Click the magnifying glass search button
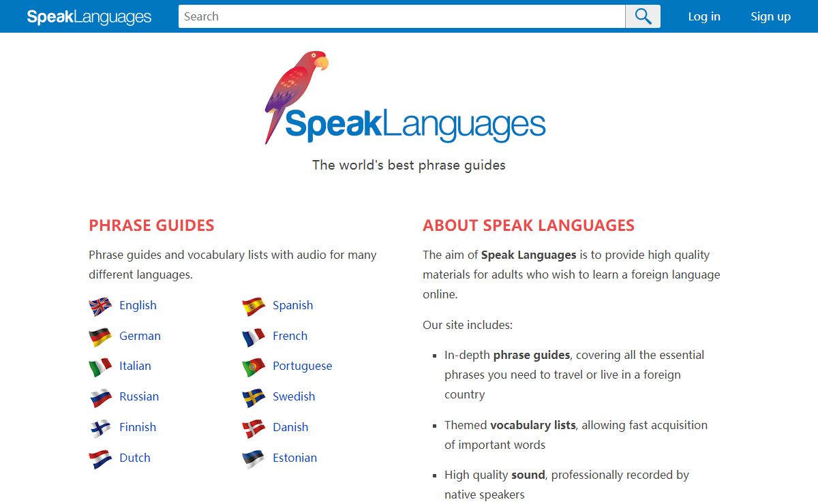Viewport: 818px width, 504px height. pos(643,16)
